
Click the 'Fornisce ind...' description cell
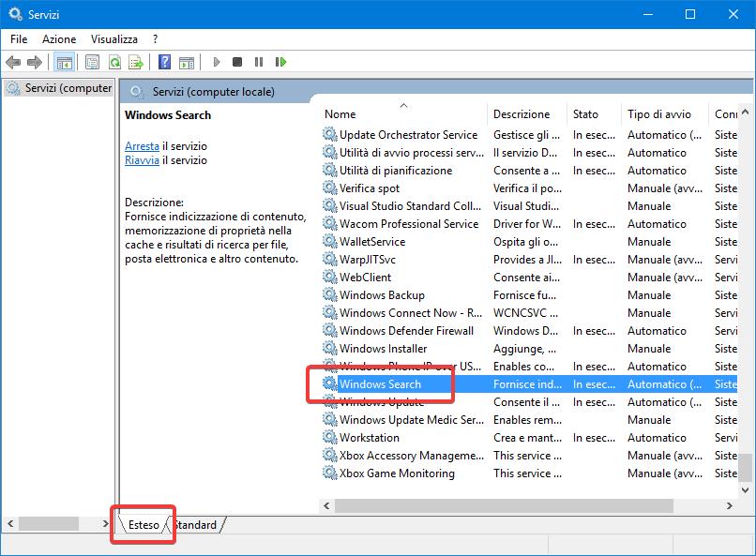527,384
